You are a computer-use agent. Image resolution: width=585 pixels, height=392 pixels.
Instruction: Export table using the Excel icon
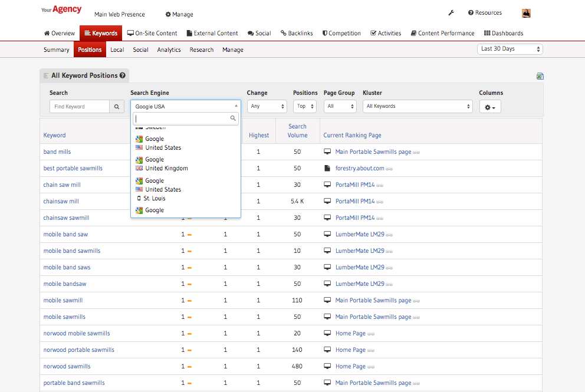point(540,76)
